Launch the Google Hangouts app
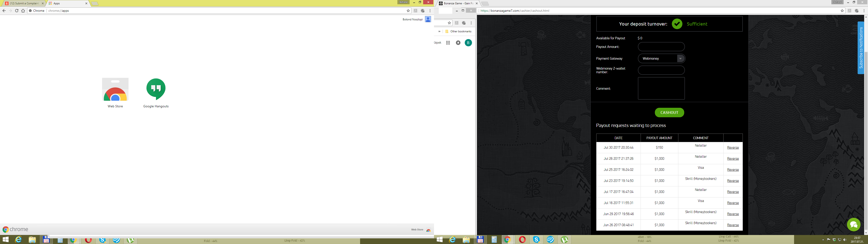The image size is (868, 244). click(156, 93)
